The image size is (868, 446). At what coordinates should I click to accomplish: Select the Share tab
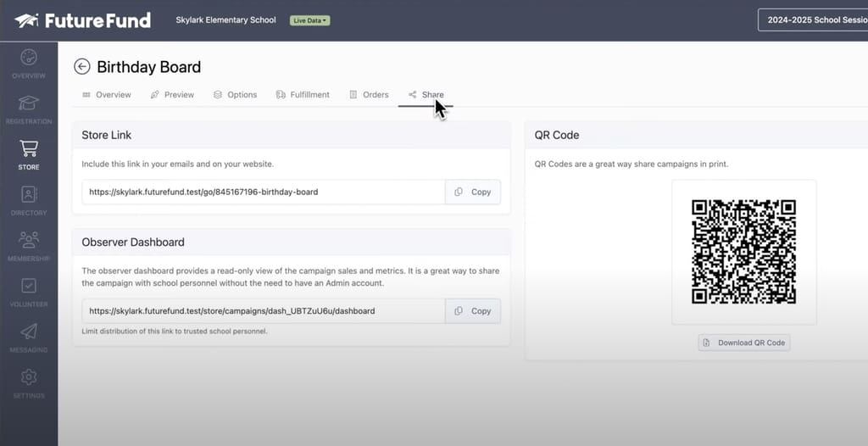click(x=426, y=95)
